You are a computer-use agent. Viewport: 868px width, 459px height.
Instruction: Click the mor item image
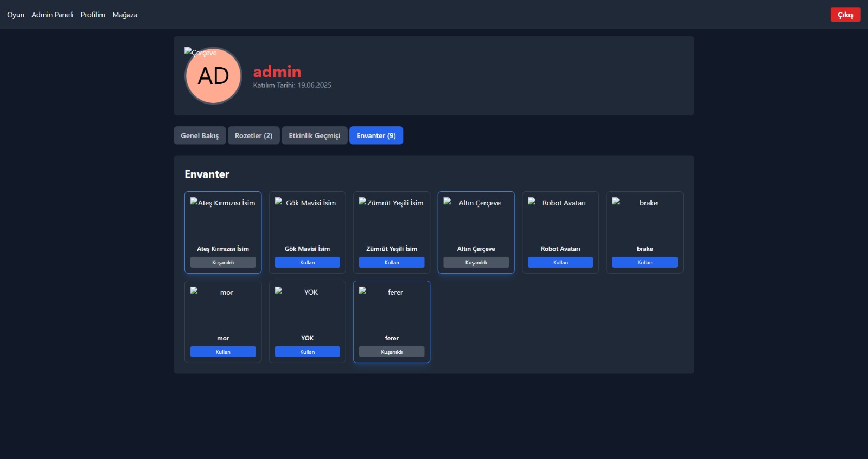223,308
